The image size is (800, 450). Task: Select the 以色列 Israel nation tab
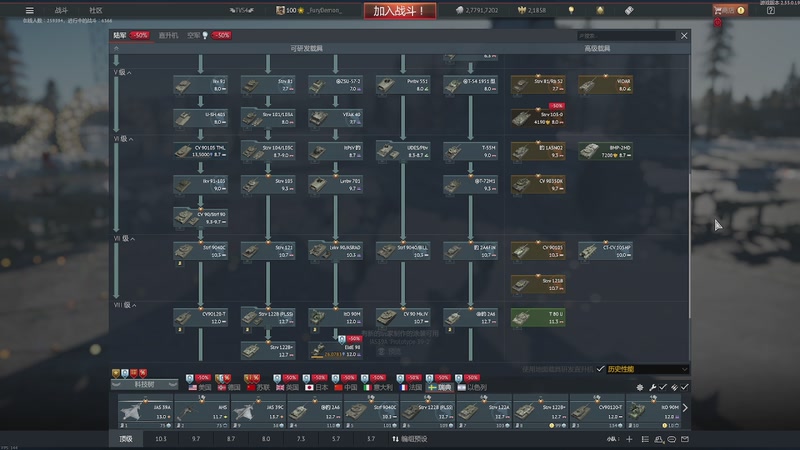tap(472, 387)
